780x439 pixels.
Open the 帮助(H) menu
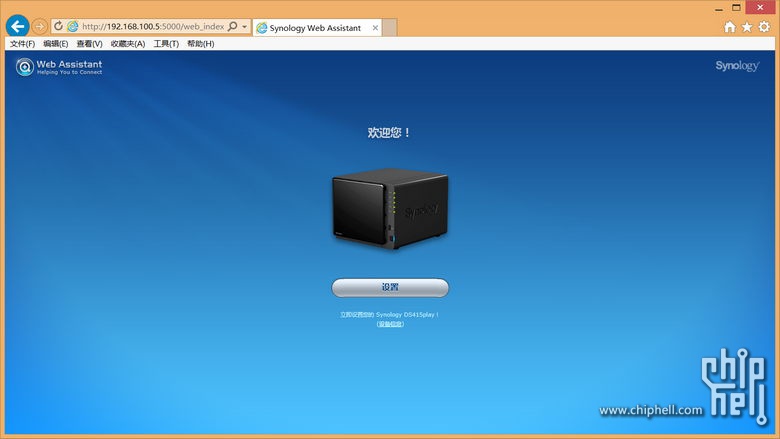tap(200, 44)
